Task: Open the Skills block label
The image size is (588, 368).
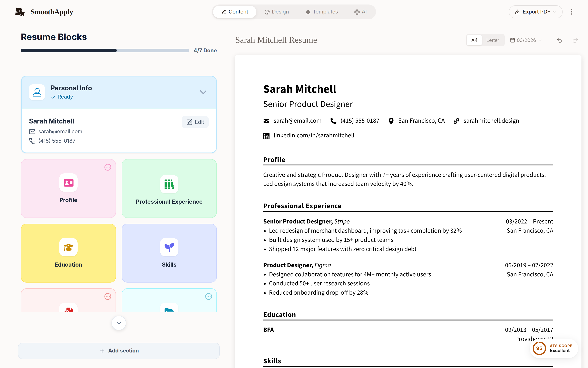Action: (x=169, y=265)
